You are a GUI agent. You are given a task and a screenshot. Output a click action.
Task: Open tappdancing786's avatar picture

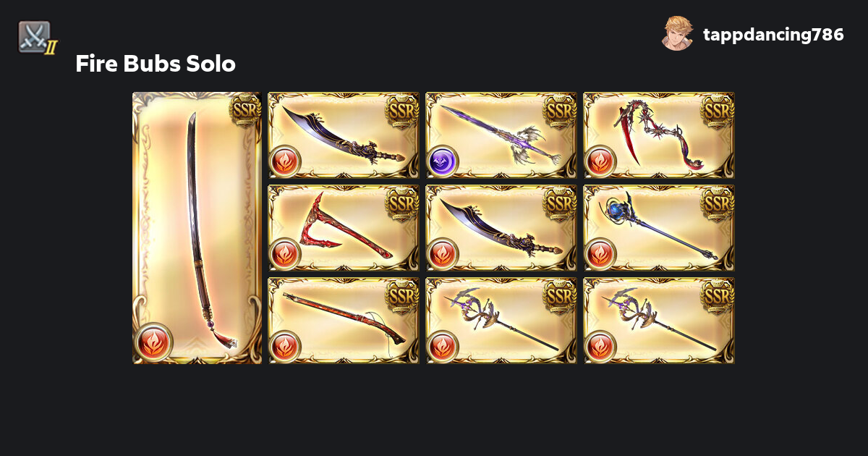point(678,34)
